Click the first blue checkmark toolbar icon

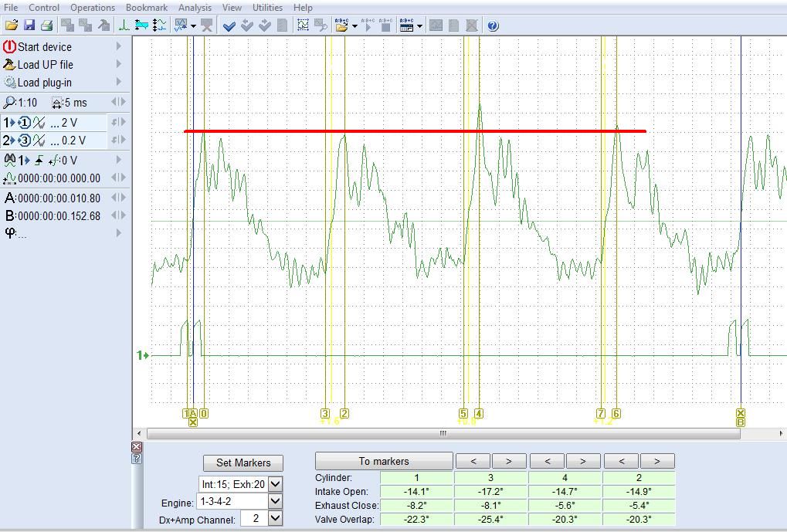tap(229, 25)
